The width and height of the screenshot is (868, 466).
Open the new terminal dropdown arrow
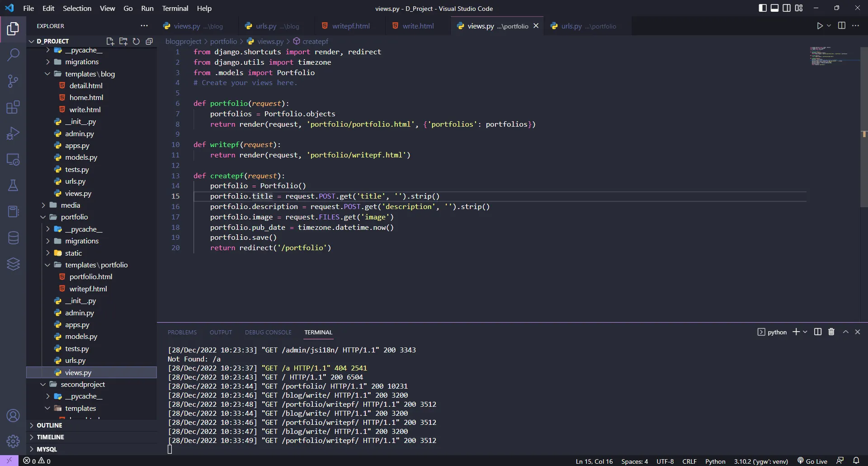tap(805, 332)
